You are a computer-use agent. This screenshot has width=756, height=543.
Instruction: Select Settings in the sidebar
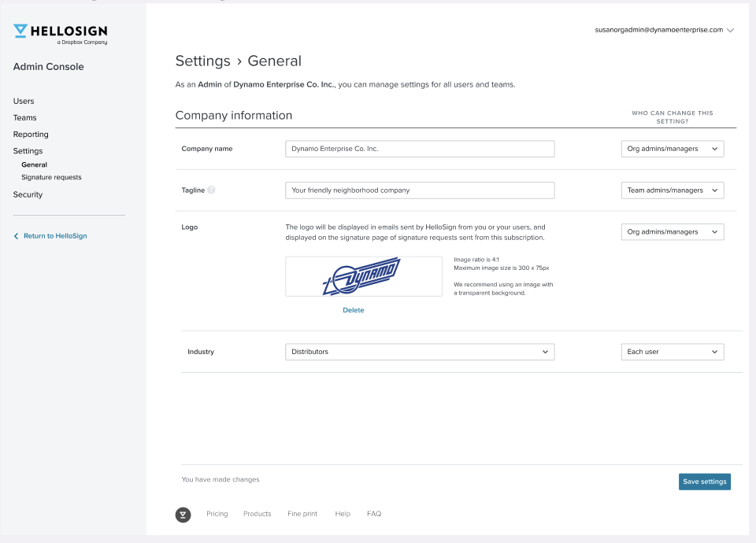(28, 151)
